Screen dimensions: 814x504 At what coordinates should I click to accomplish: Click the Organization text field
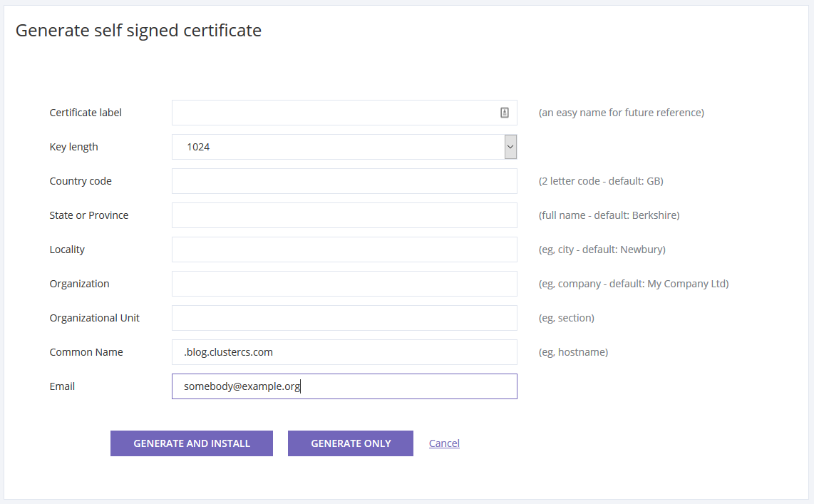pos(344,284)
